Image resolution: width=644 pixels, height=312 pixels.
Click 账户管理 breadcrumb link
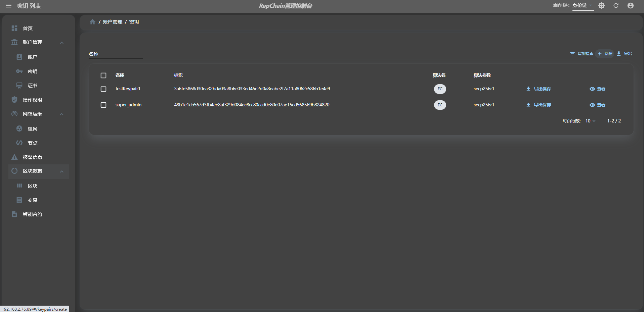(113, 22)
